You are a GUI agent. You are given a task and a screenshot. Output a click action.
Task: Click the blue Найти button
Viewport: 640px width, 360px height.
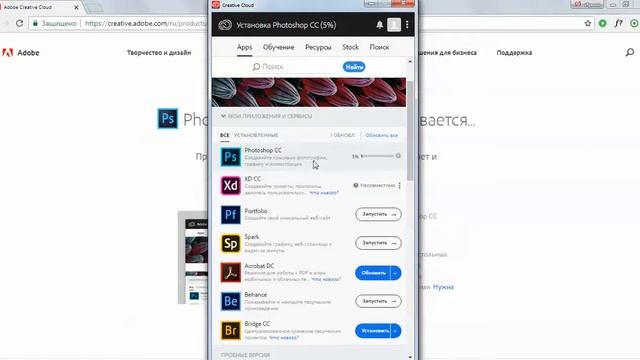click(x=354, y=67)
